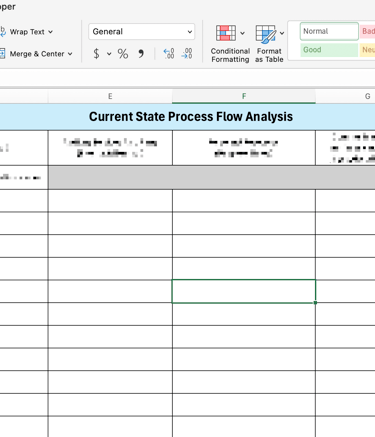
Task: Click Merge & Center button
Action: click(32, 54)
